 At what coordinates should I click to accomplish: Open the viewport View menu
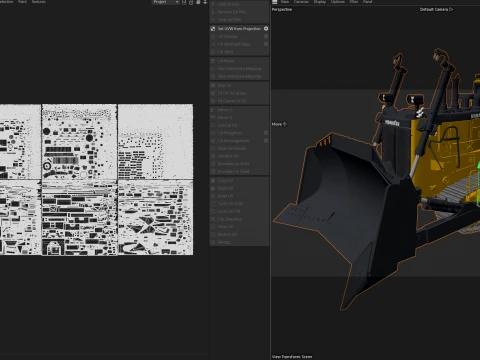coord(285,2)
